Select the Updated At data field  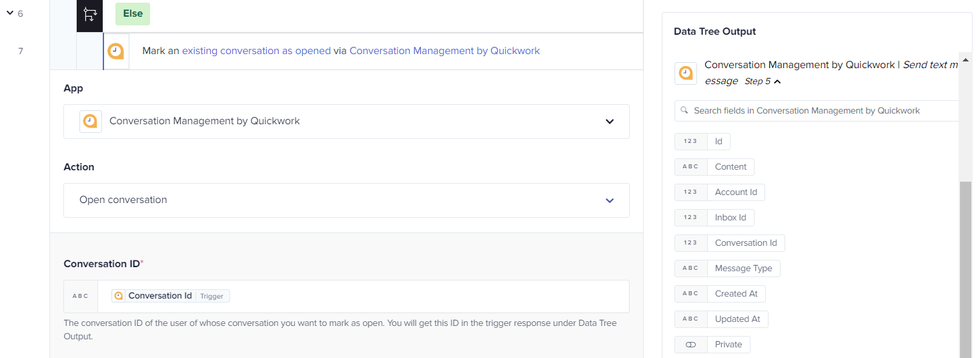[722, 319]
